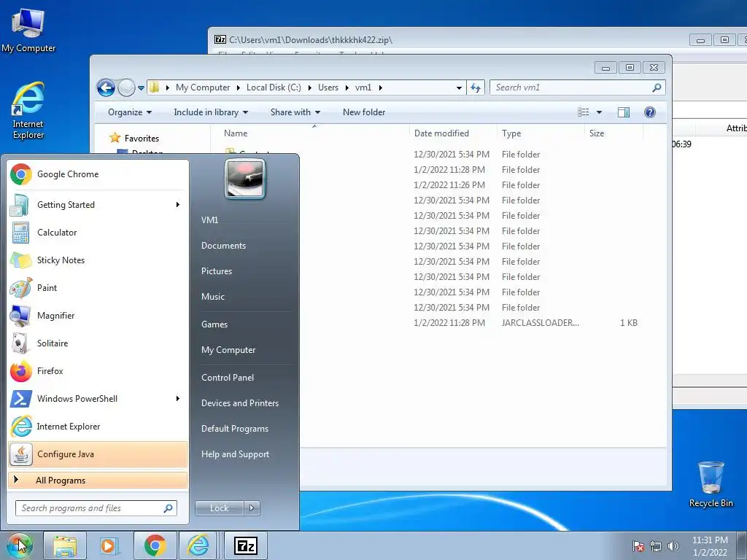Open My Computer desktop icon
Image resolution: width=747 pixels, height=560 pixels.
(28, 31)
